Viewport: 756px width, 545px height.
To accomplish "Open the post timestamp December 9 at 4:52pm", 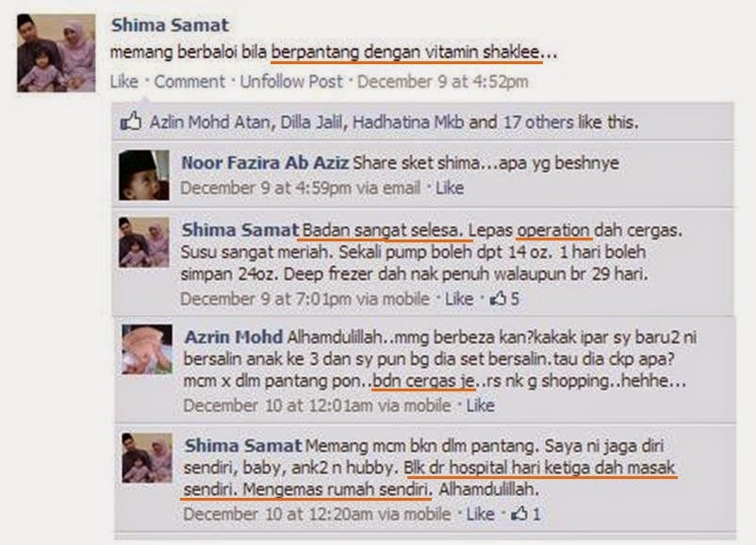I will click(x=443, y=81).
